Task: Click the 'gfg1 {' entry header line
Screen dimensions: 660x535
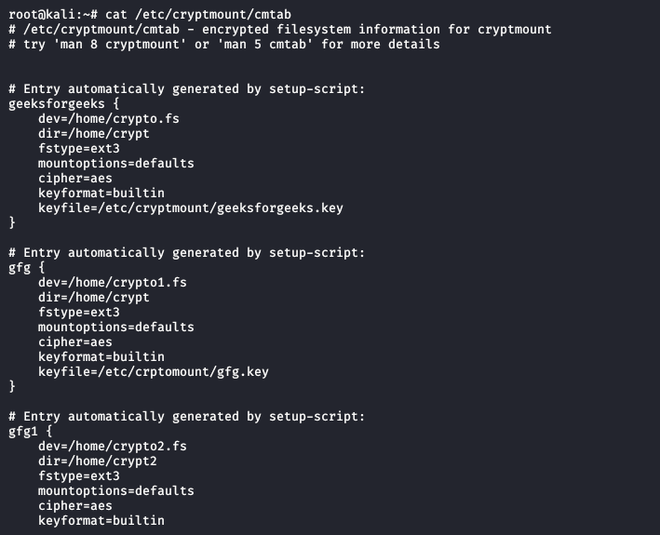Action: [x=31, y=431]
